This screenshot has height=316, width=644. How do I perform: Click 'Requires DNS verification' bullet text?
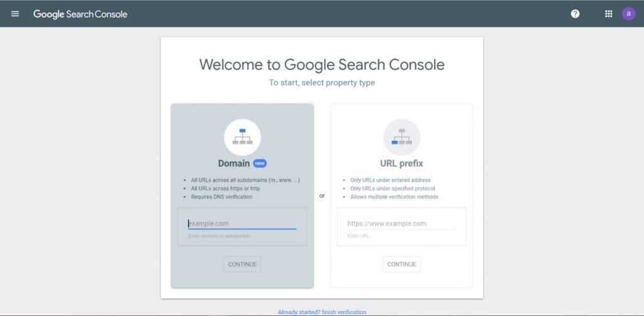point(222,197)
